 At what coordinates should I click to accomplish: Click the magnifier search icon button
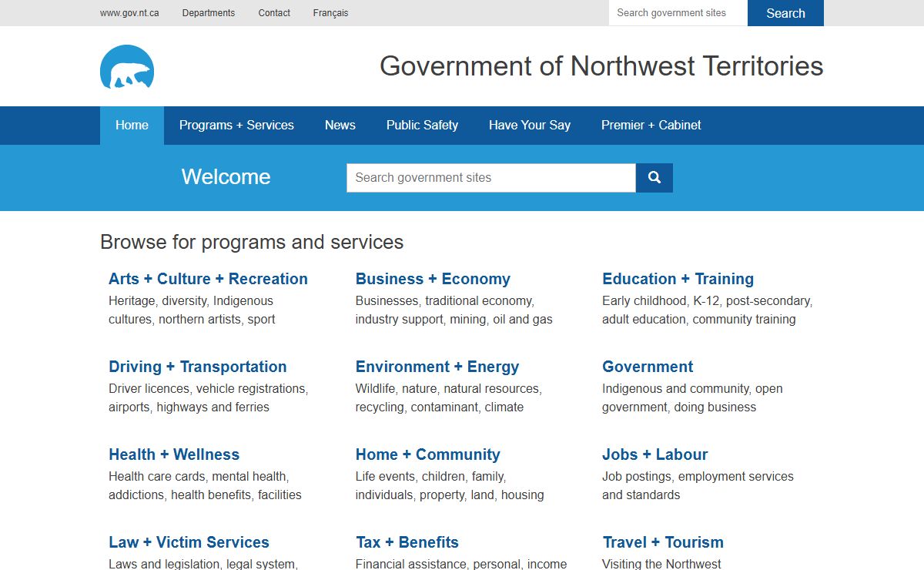(x=654, y=177)
